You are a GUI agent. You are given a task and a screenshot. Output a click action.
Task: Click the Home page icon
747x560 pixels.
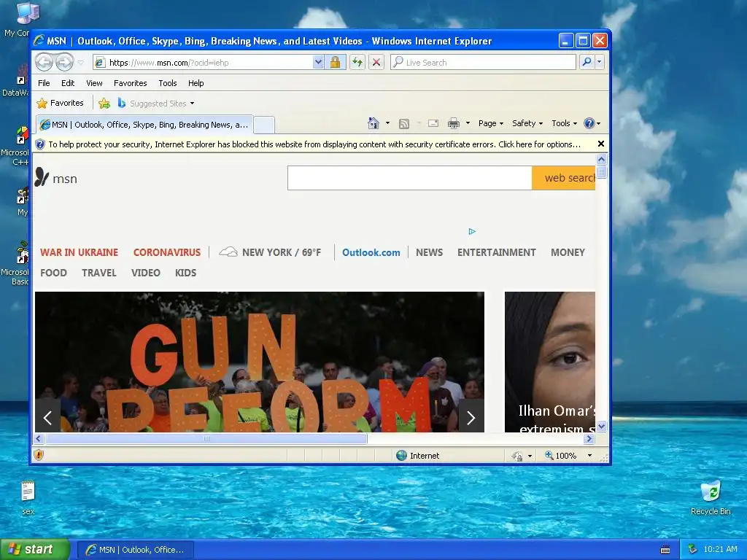(373, 123)
